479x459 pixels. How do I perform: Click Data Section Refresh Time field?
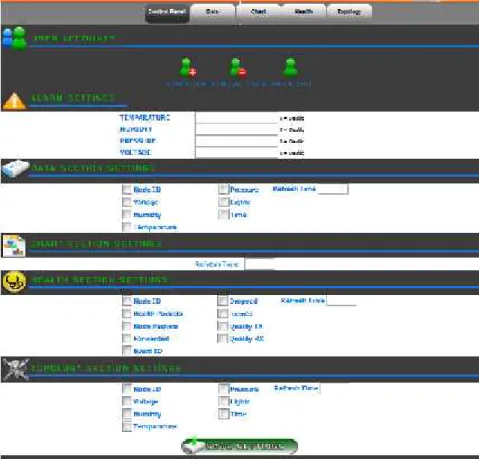click(x=332, y=189)
